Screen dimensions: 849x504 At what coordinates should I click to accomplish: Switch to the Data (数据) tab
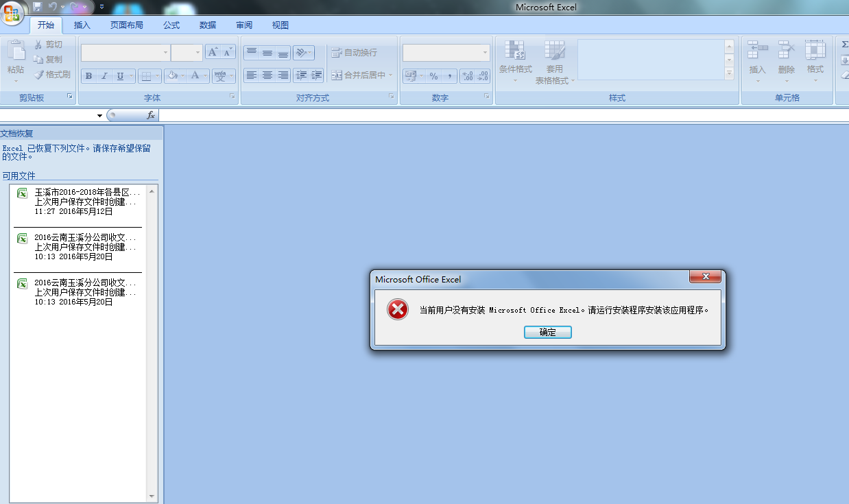[208, 25]
